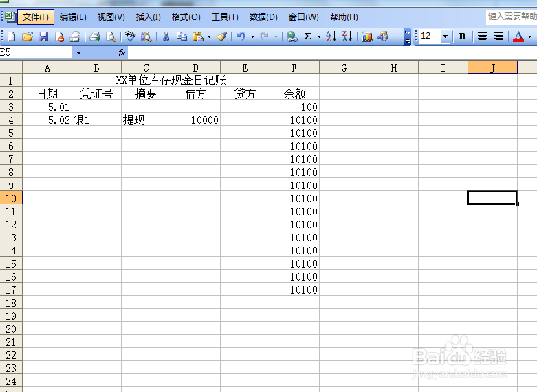Undo the last action

[241, 36]
